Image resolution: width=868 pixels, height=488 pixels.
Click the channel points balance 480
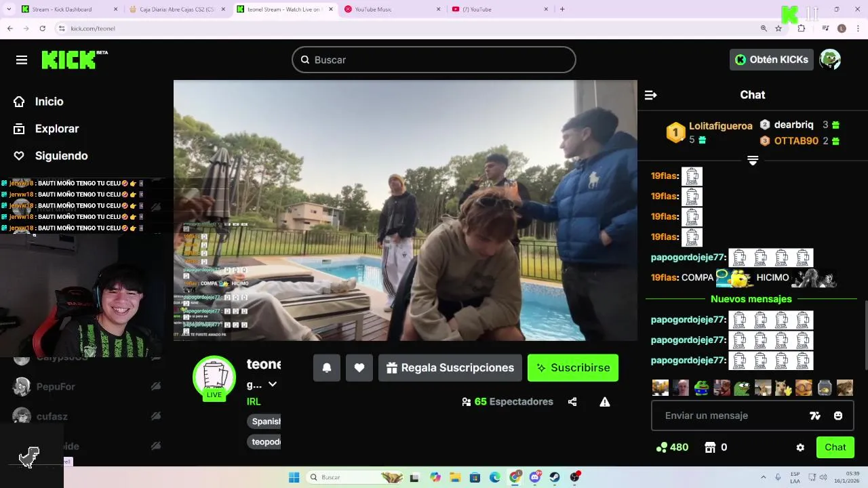(x=672, y=447)
